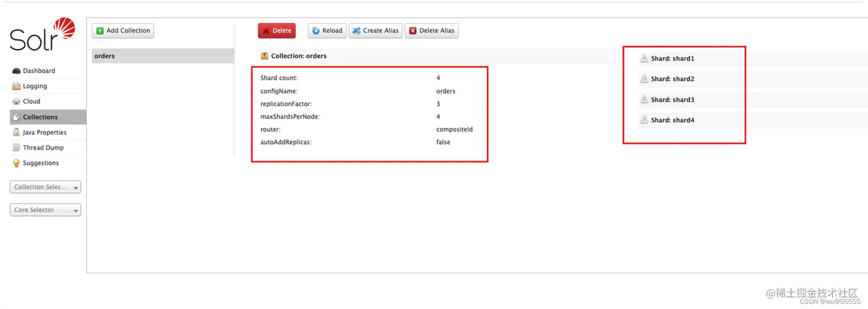Click the replicationFactor value 3

(439, 105)
